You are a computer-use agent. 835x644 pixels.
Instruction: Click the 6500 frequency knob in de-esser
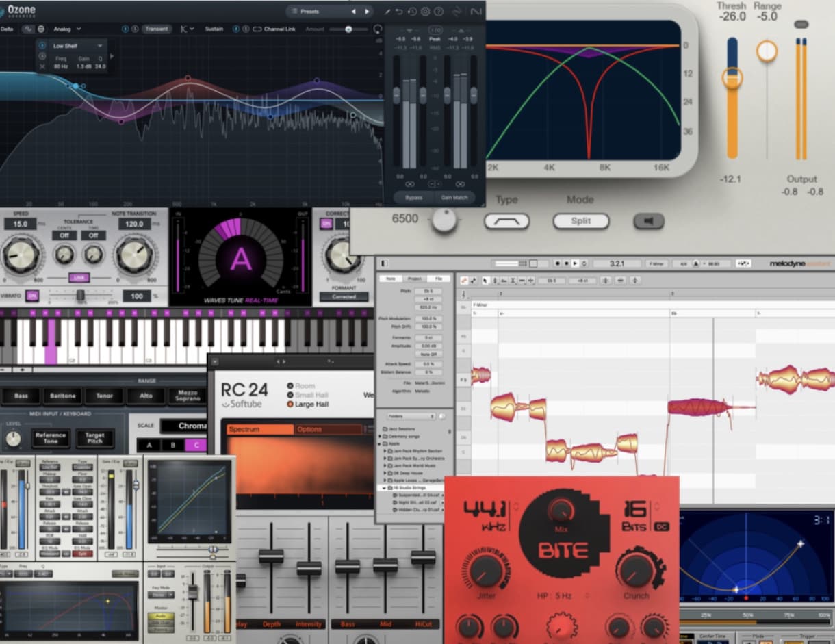(444, 220)
